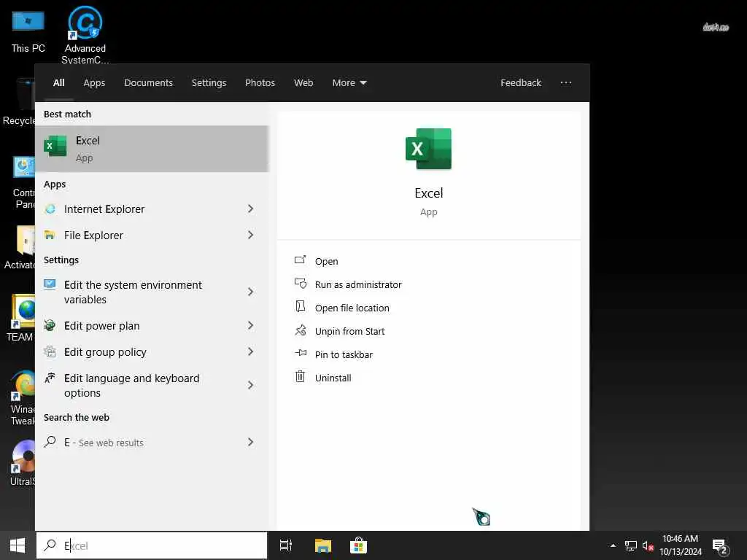
Task: Open the Windows Start button
Action: point(18,545)
